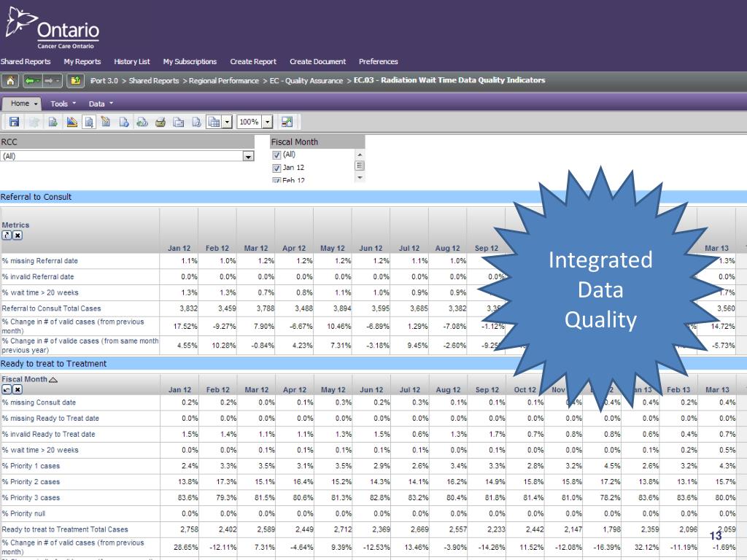Remove Fiscal Month using its X icon
747x560 pixels.
(x=18, y=389)
